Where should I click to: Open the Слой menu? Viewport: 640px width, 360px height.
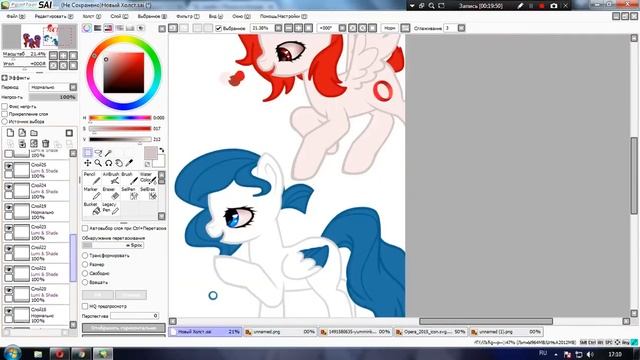[x=119, y=16]
